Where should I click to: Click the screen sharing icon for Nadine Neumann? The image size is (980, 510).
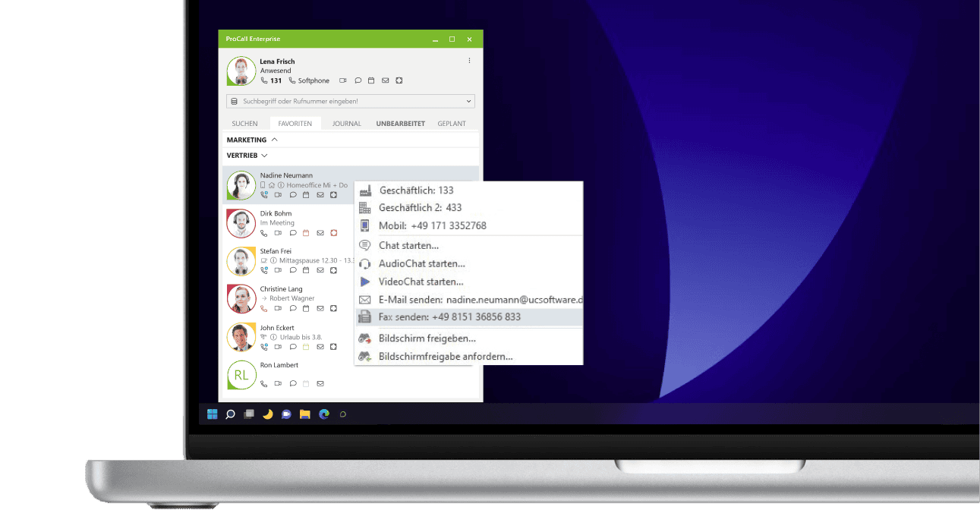pos(334,195)
